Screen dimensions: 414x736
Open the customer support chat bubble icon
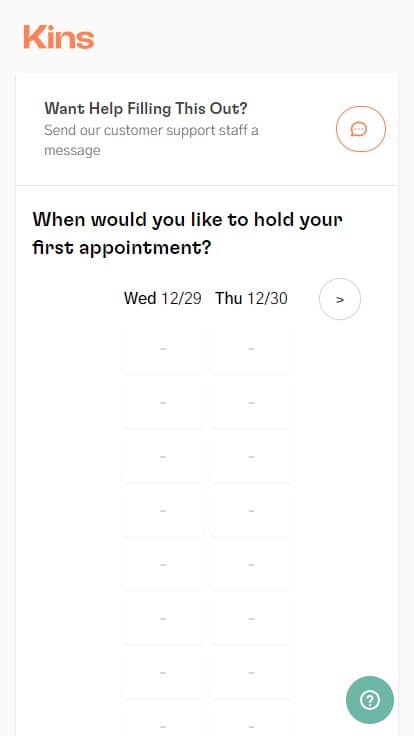tap(360, 129)
